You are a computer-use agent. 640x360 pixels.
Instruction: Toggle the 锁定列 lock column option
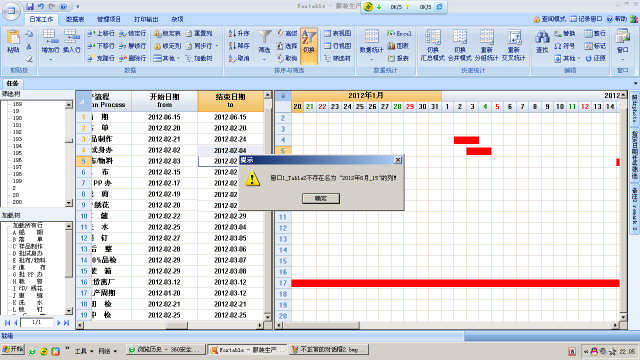click(x=167, y=46)
